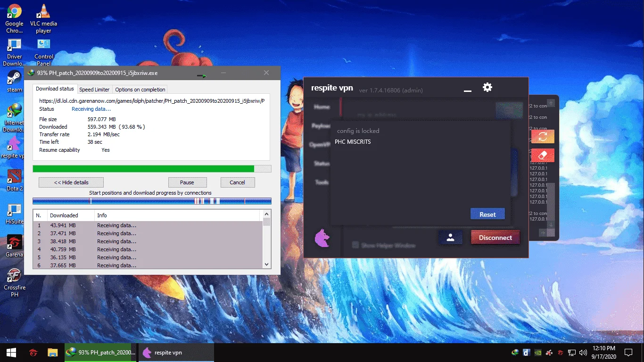Select connection row 2 with 37.471 MB
The width and height of the screenshot is (644, 362).
click(x=148, y=233)
